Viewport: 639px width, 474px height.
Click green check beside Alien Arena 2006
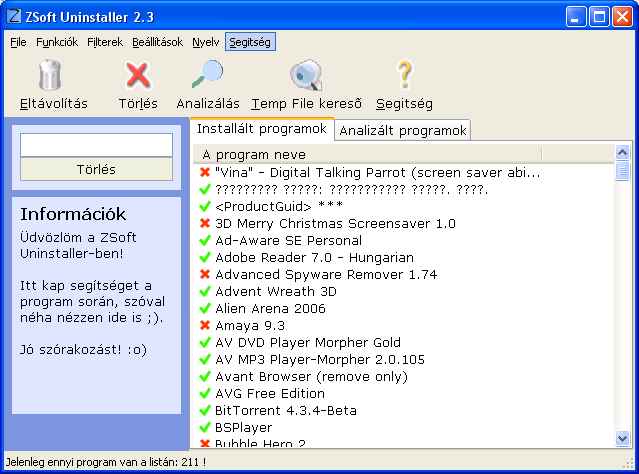click(x=205, y=308)
